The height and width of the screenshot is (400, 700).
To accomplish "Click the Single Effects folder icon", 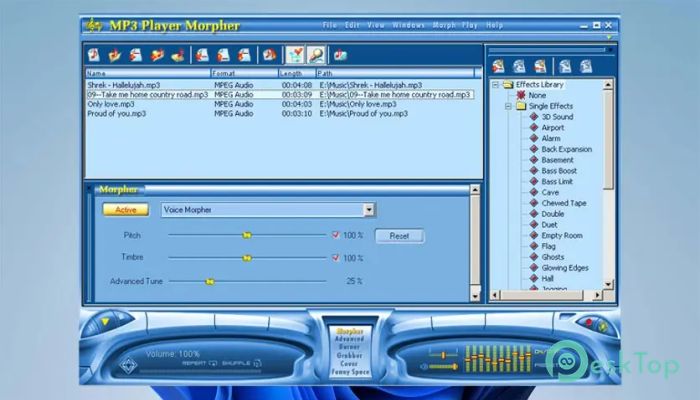I will pyautogui.click(x=521, y=106).
